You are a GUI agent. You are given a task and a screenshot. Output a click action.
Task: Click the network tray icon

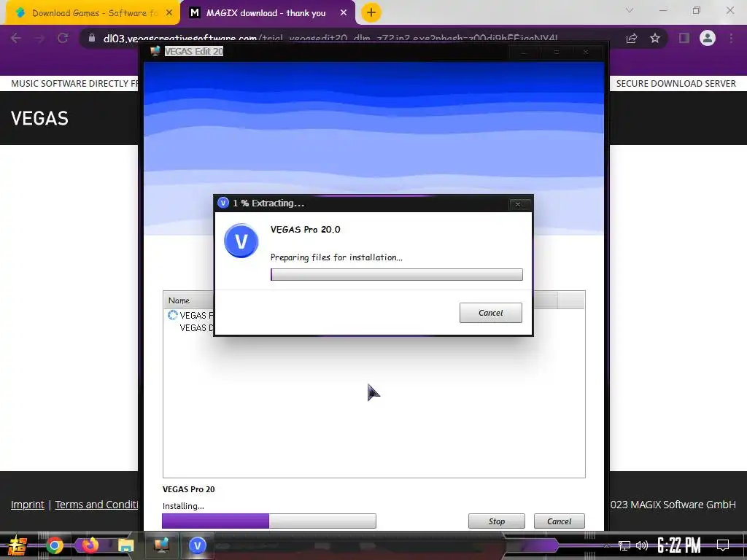624,545
